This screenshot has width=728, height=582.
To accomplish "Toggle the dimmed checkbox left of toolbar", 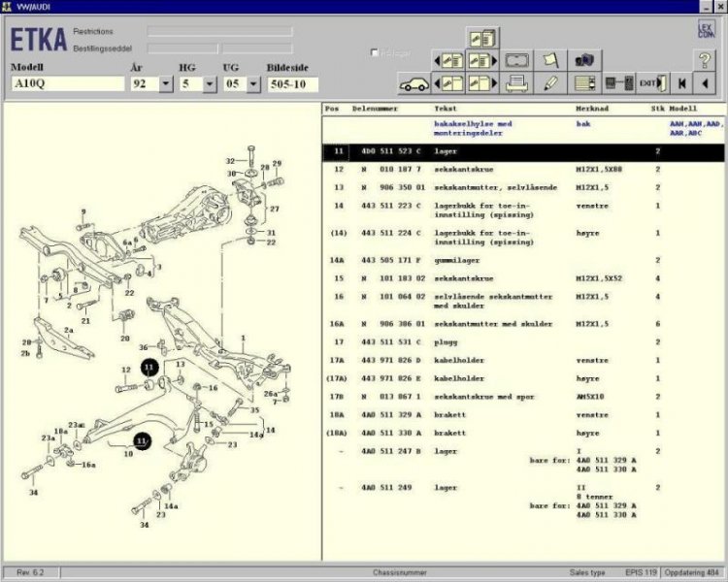I will coord(376,52).
